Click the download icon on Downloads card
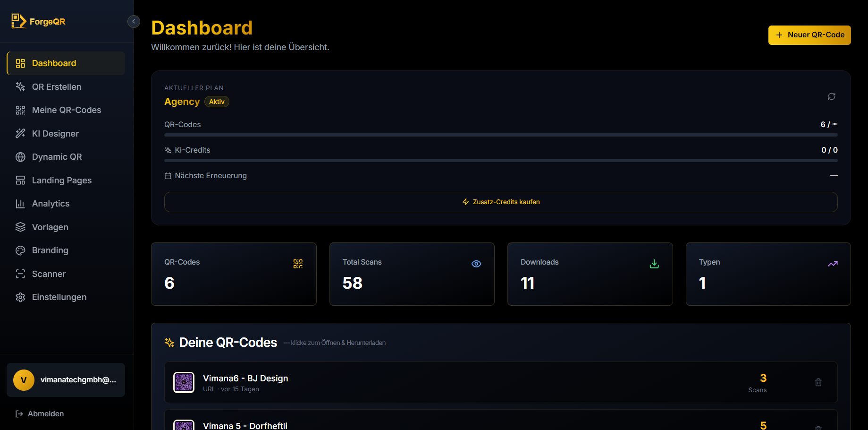The image size is (868, 430). tap(654, 264)
